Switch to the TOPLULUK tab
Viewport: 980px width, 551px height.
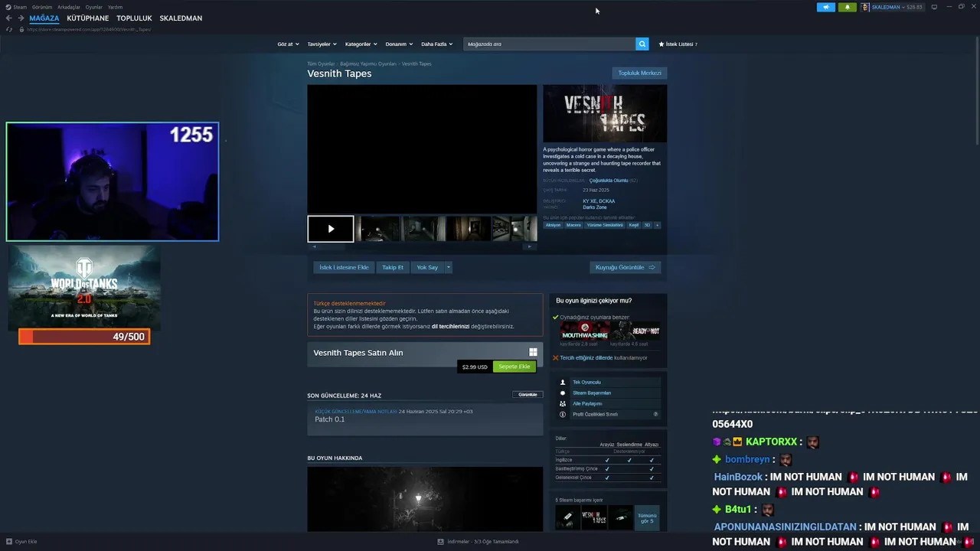tap(135, 18)
